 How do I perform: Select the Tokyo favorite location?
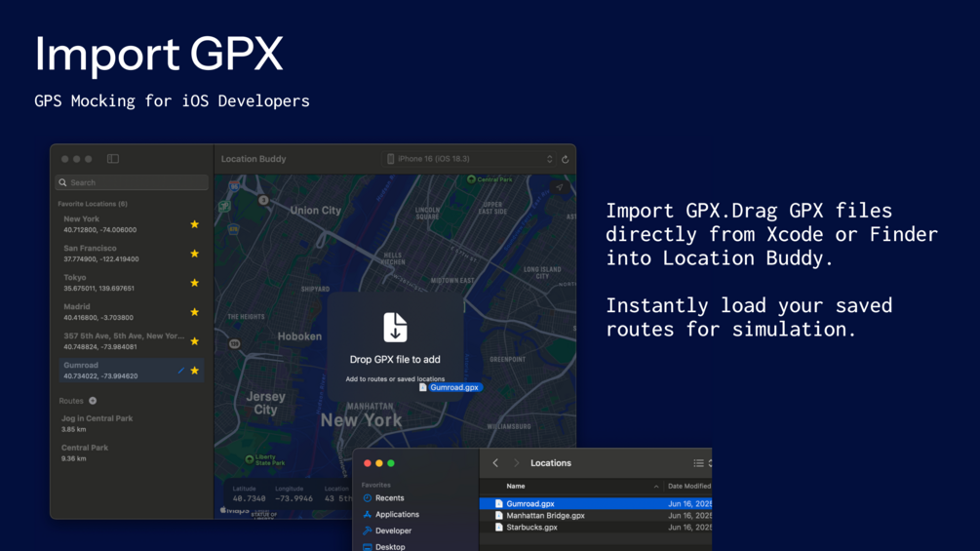pos(132,283)
